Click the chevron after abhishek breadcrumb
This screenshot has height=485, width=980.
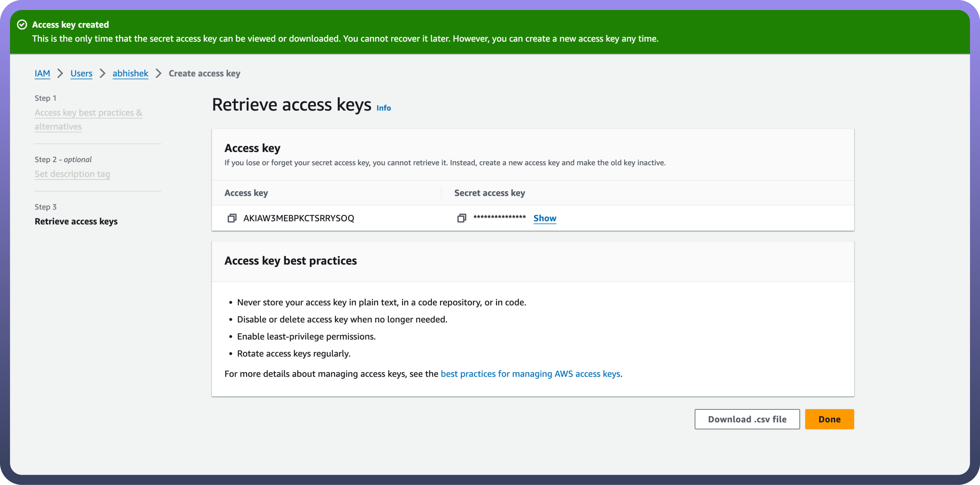tap(159, 73)
